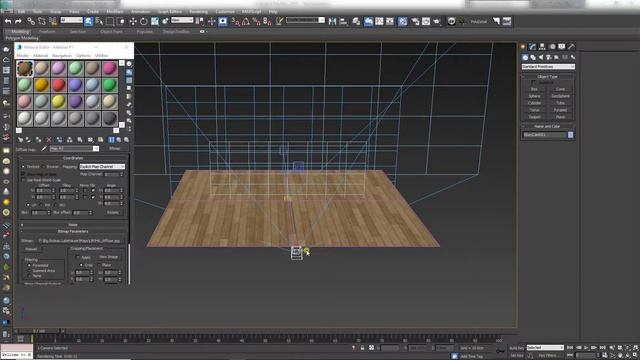The image size is (640, 360).
Task: Click the Go to Parent icon
Action: [119, 140]
